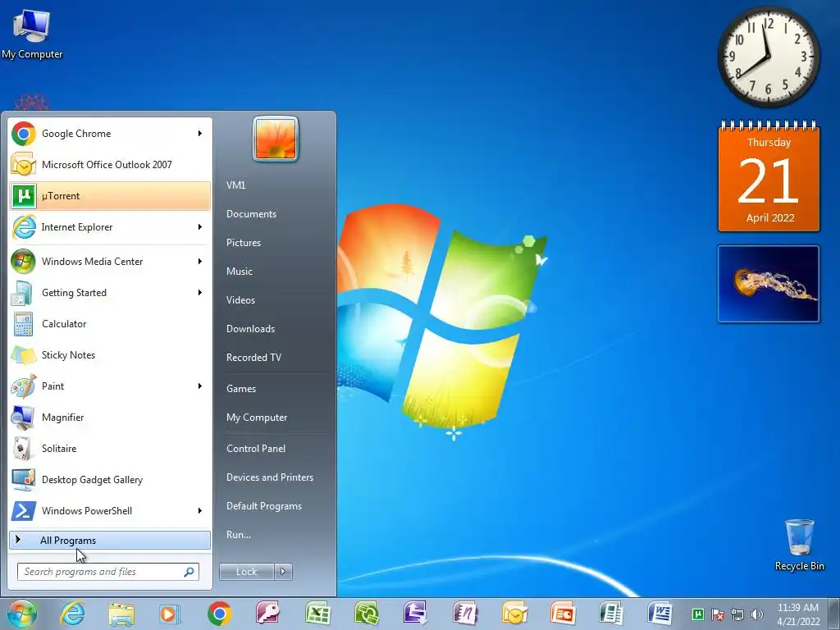The height and width of the screenshot is (630, 840).
Task: Start Solitaire game
Action: [110, 449]
